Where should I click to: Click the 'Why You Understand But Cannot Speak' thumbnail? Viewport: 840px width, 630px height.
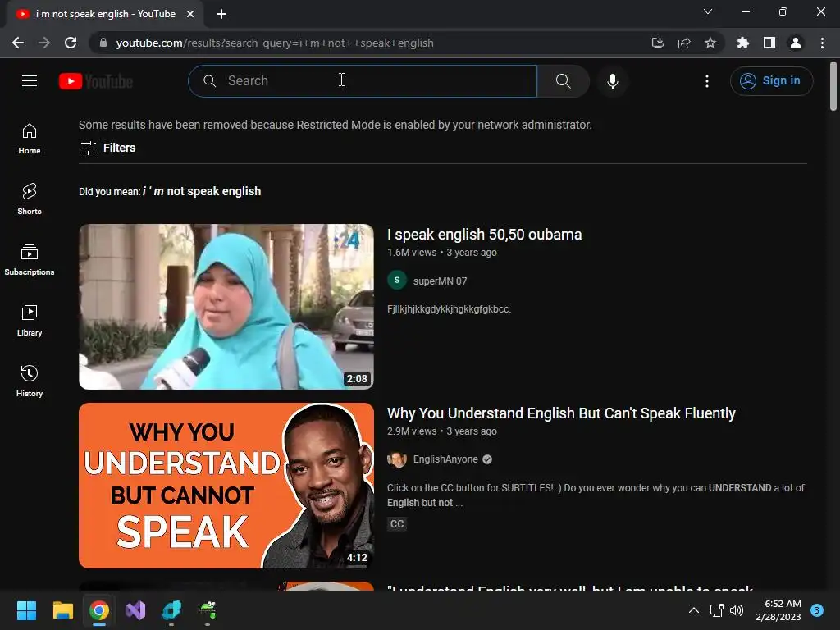pos(226,486)
